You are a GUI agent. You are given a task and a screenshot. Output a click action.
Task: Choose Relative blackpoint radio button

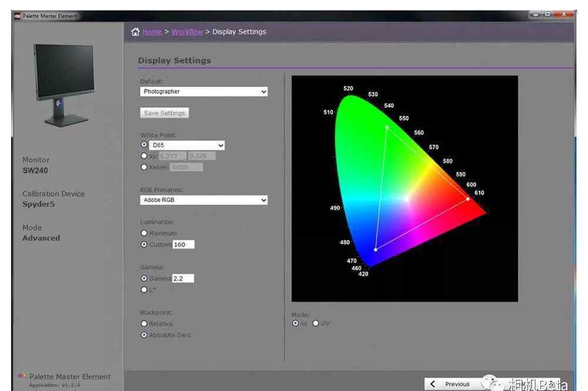click(x=144, y=323)
